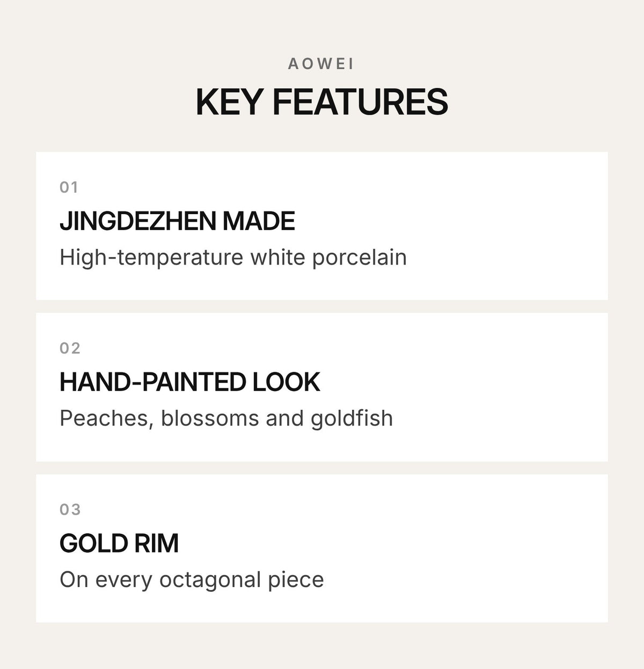
Task: Click the 03 feature number
Action: pos(70,509)
